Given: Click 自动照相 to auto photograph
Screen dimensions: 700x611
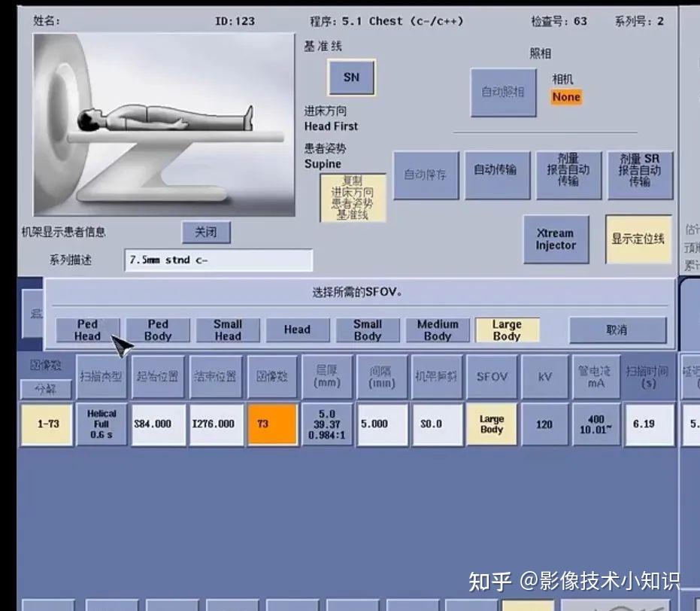Looking at the screenshot, I should [x=502, y=93].
